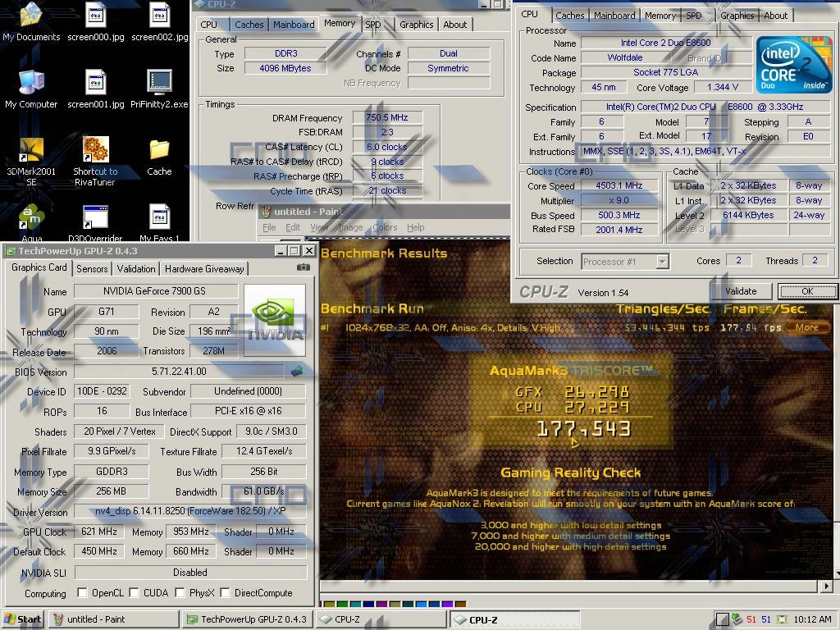Switch to untitled - Paint taskbar button
Viewport: 840px width, 630px height.
click(113, 619)
